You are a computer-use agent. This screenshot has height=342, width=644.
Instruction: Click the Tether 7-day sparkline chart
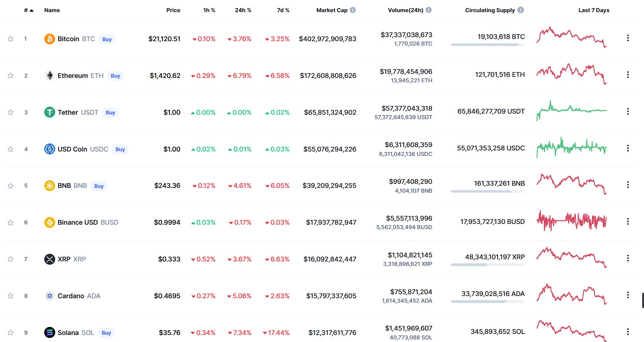pyautogui.click(x=571, y=111)
